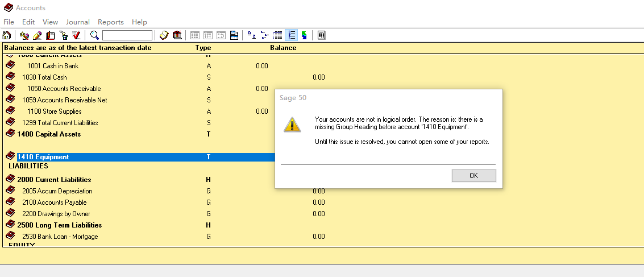Click the red checkmark validity icon
The height and width of the screenshot is (277, 644).
click(x=76, y=35)
